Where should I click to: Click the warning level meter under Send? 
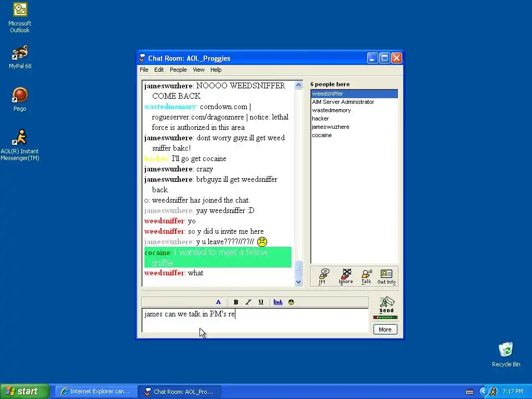click(x=385, y=317)
